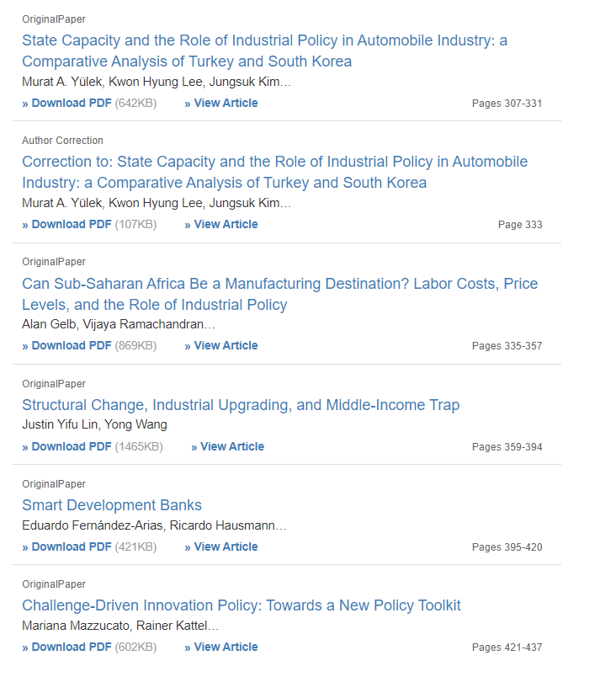View Article for pages 421-437 paper
This screenshot has height=677, width=616.
(226, 648)
